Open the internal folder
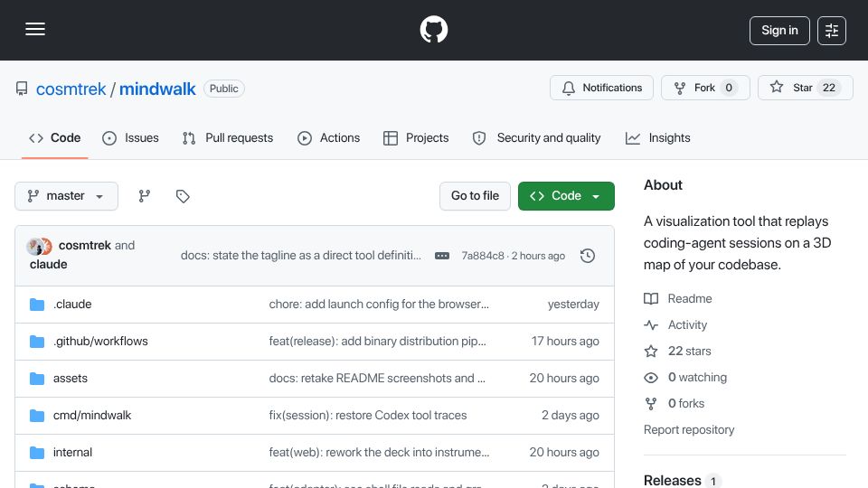 click(x=72, y=453)
